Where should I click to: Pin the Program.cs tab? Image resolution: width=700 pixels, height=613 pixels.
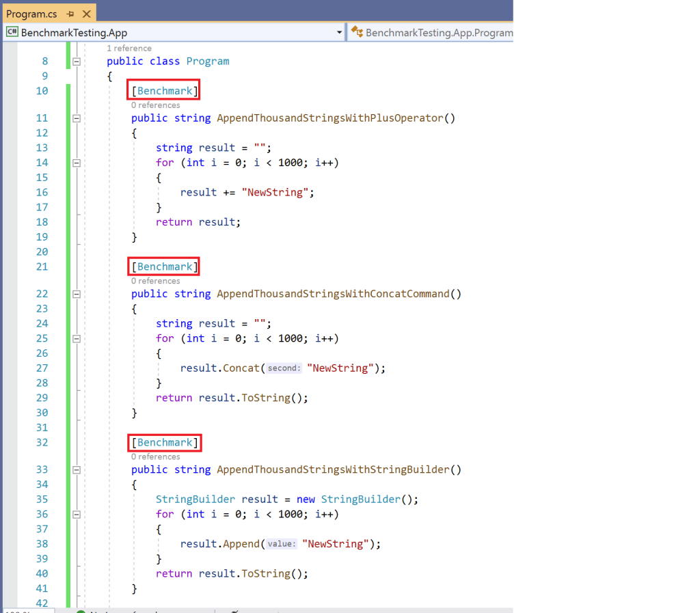tap(70, 14)
